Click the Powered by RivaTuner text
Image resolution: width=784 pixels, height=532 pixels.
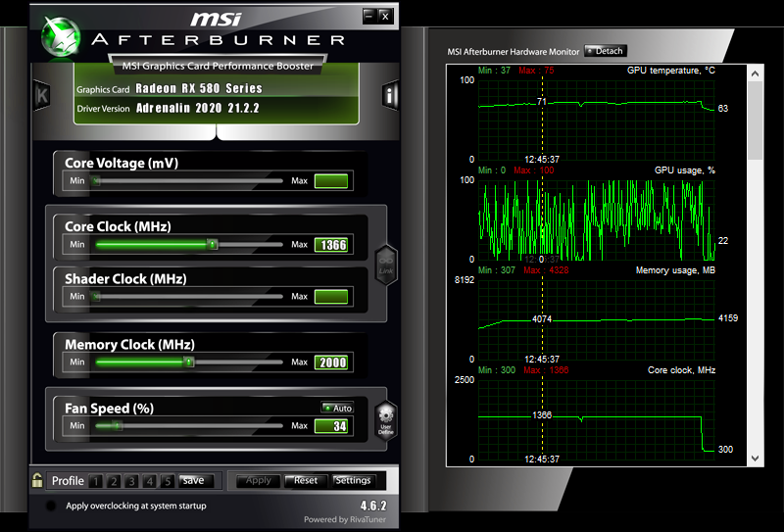point(345,519)
